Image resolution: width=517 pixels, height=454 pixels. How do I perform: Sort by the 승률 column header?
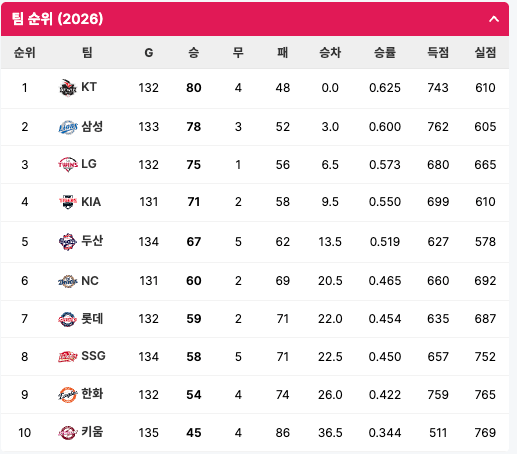385,53
